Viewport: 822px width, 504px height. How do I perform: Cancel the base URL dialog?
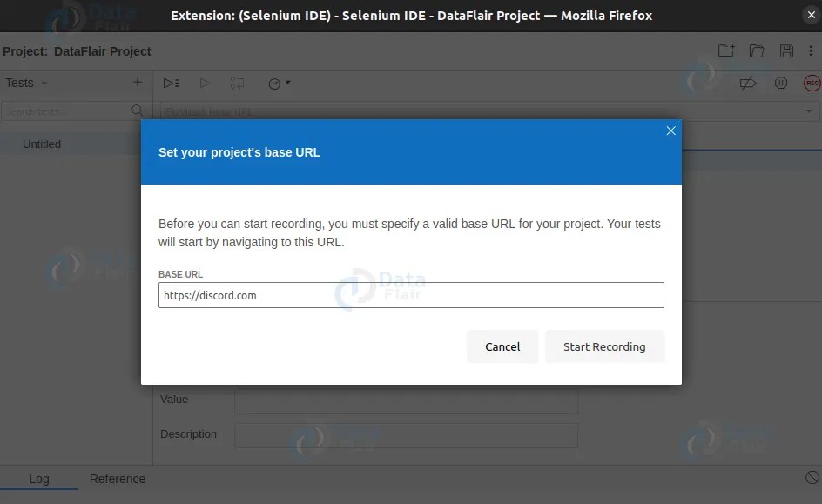click(502, 346)
